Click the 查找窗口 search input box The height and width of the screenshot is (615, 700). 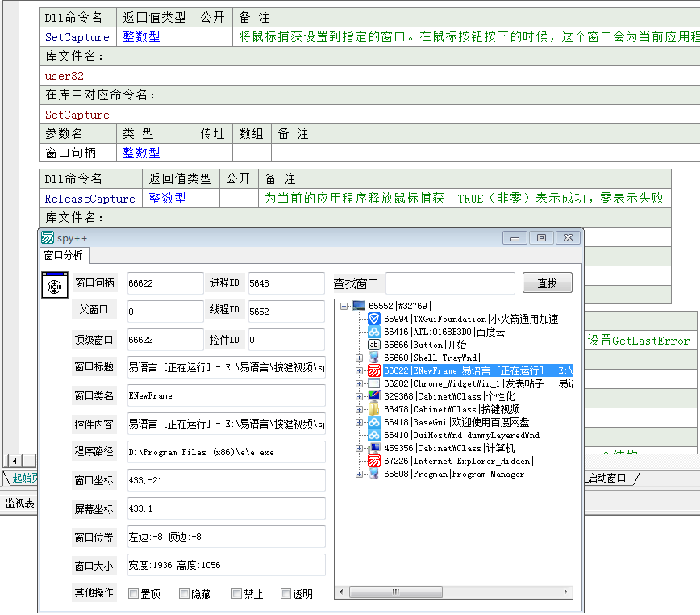tap(450, 283)
